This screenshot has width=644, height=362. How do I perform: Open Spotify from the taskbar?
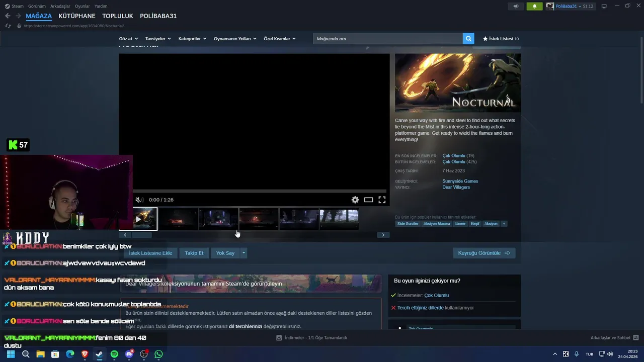pos(114,354)
